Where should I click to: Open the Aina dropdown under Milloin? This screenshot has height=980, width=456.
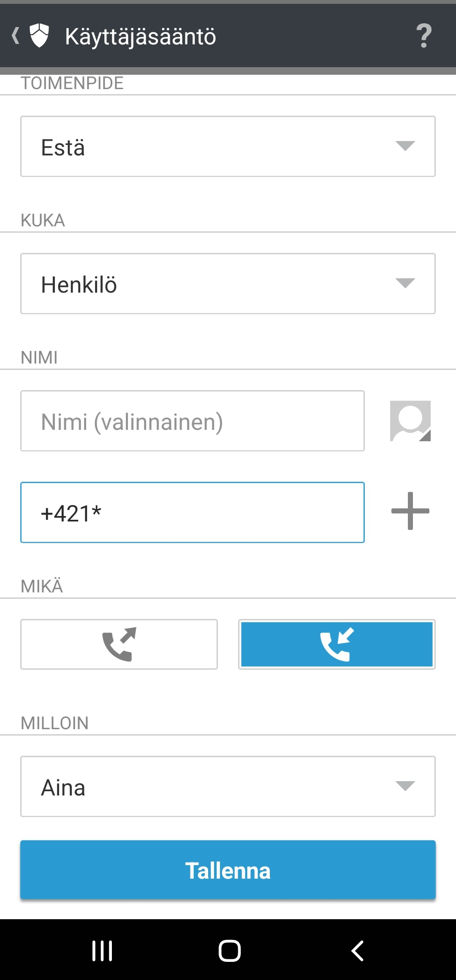coord(228,787)
